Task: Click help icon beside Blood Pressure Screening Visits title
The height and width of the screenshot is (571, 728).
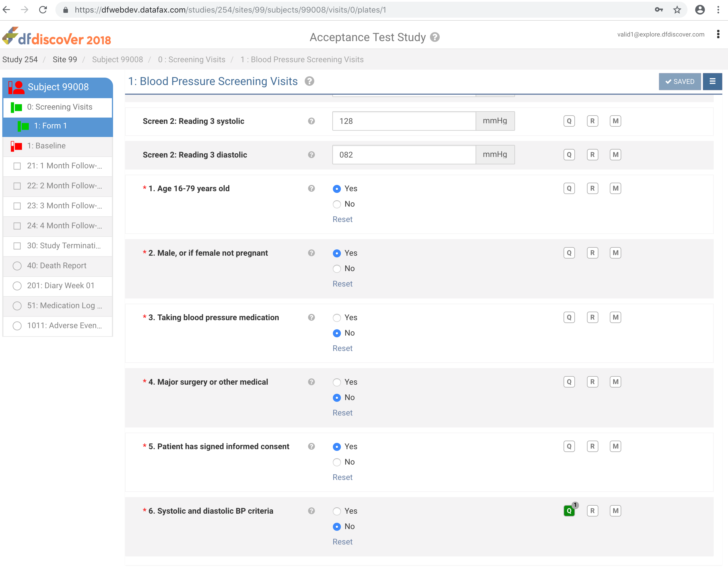Action: [309, 81]
